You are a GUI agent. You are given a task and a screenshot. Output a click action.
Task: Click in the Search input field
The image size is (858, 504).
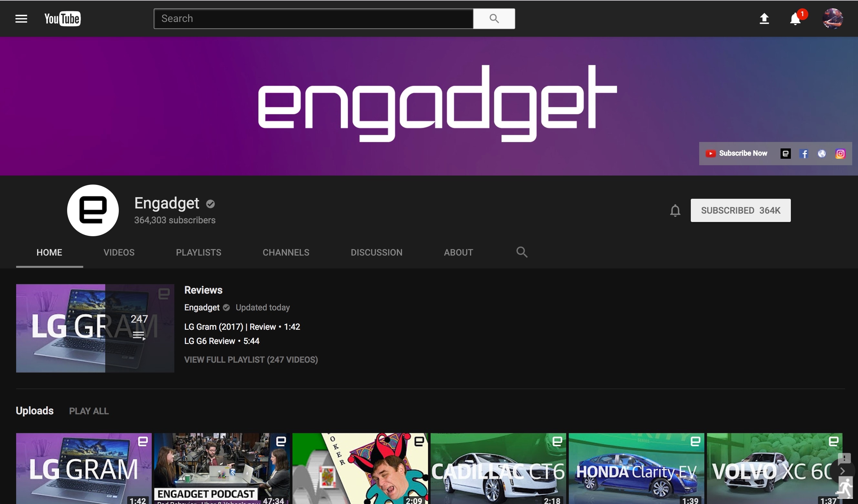313,19
